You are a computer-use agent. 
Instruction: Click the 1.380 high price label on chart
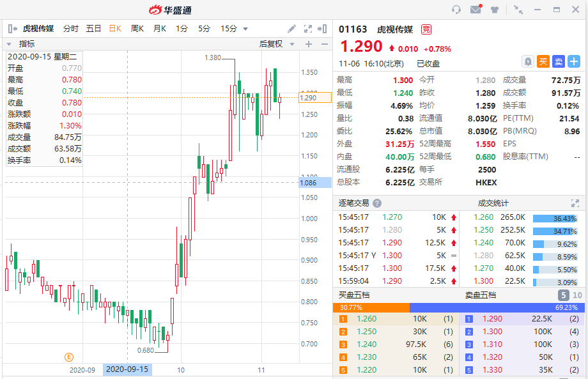213,58
